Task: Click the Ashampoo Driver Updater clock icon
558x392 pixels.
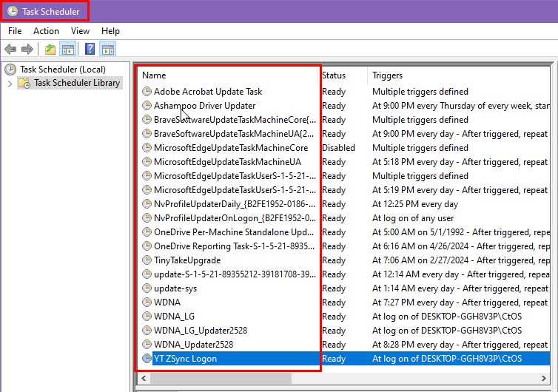Action: [147, 106]
